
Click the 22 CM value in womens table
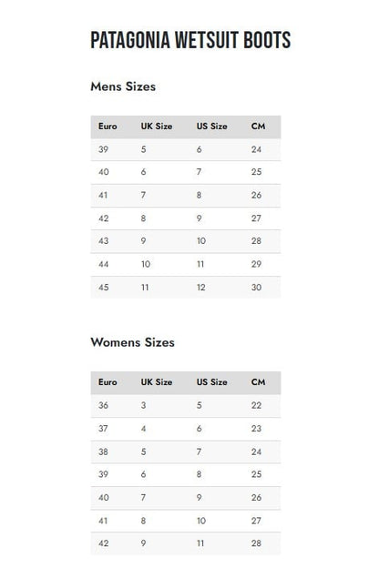[x=256, y=405]
